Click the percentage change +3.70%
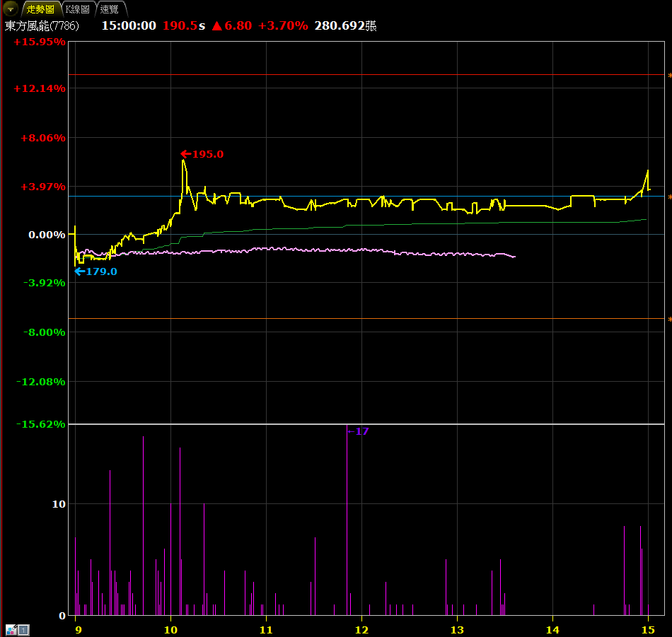This screenshot has width=672, height=637. click(x=283, y=25)
